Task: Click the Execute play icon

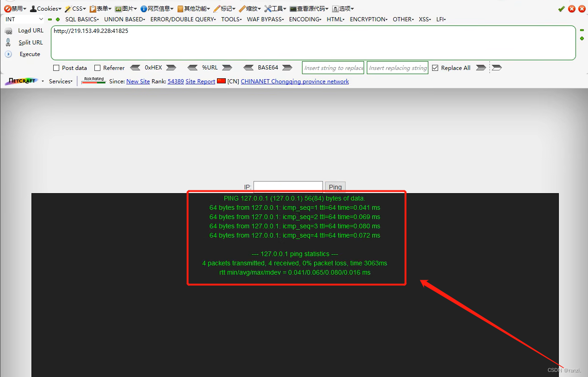Action: tap(8, 54)
